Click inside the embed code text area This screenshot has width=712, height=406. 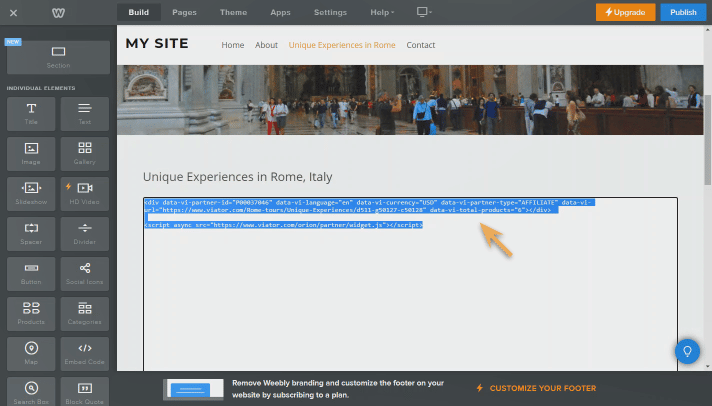click(x=410, y=284)
